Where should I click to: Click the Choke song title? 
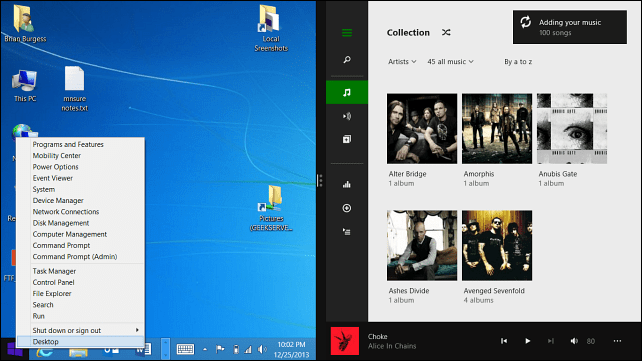point(378,336)
